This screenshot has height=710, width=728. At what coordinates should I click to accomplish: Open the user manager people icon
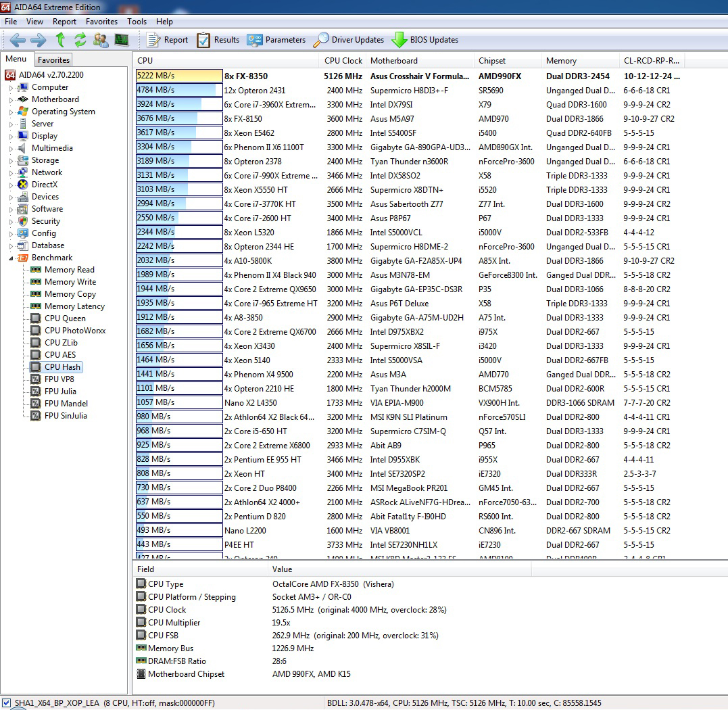click(101, 40)
